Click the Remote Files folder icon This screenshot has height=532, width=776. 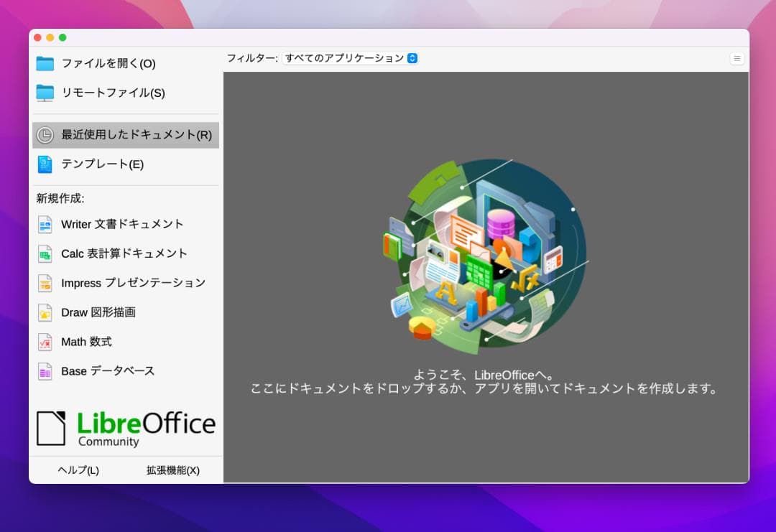(45, 93)
